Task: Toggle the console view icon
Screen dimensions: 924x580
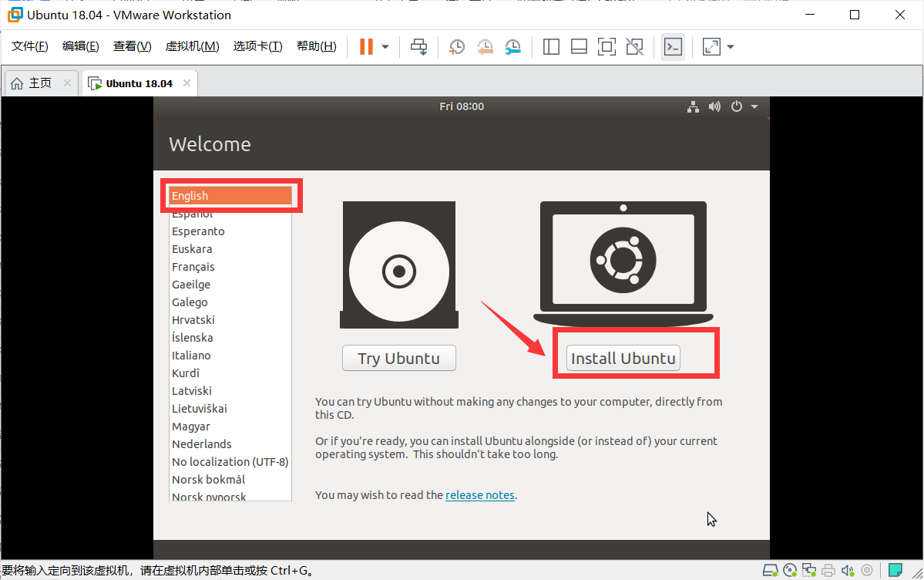Action: tap(673, 46)
